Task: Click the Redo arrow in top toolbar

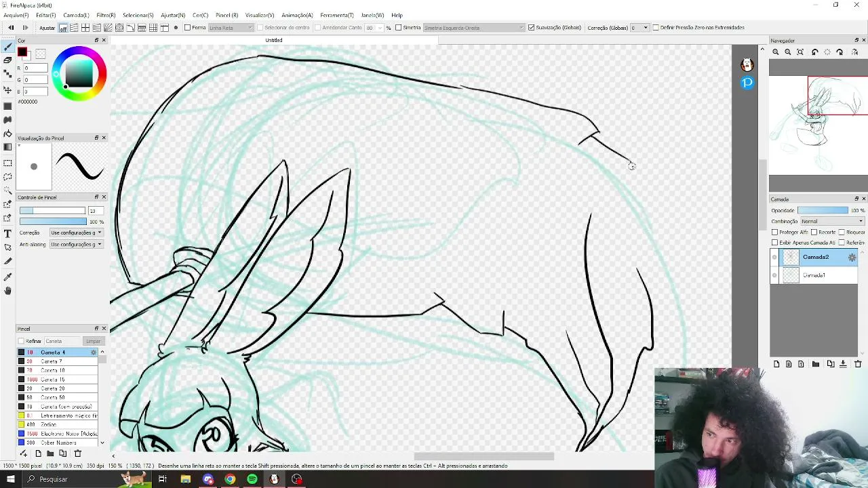Action: click(26, 28)
